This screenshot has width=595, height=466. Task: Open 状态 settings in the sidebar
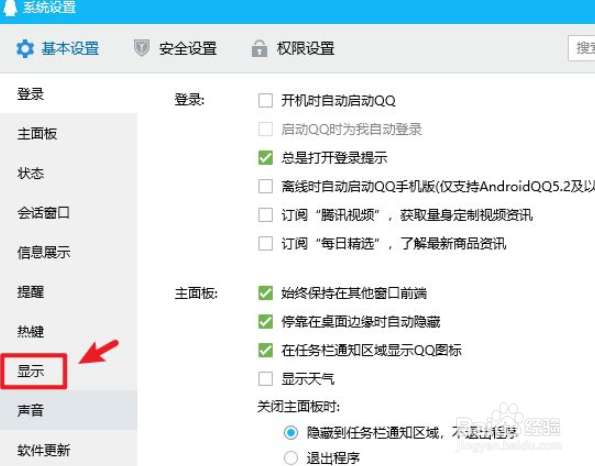click(x=68, y=173)
